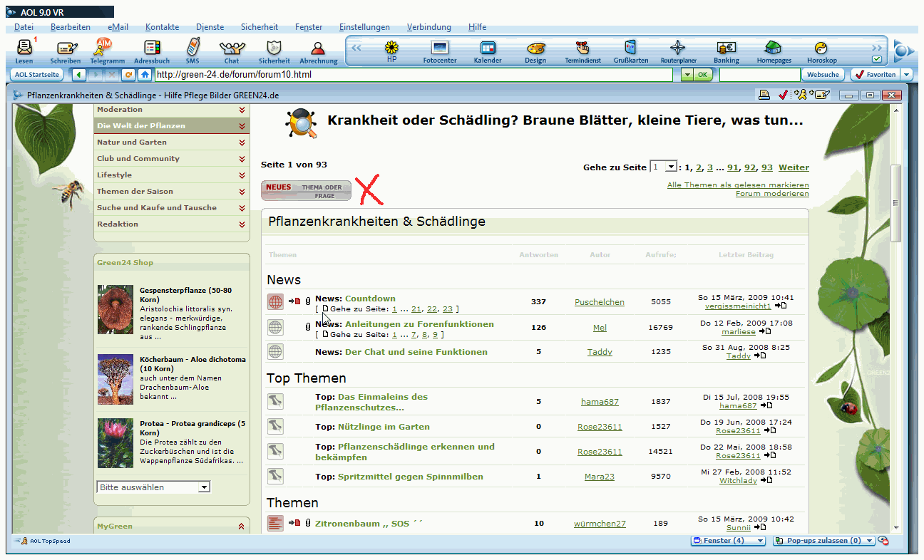Open the Fotocenter icon
This screenshot has height=560, width=924.
coord(439,49)
